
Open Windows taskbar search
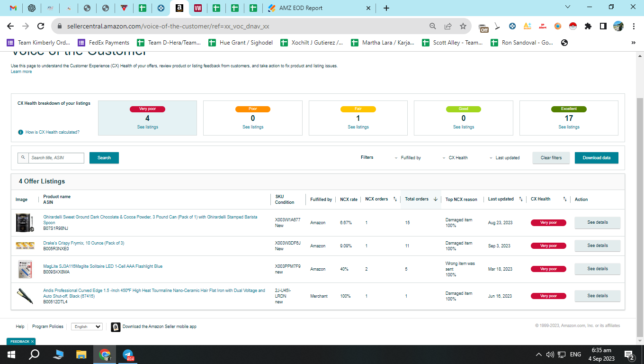pyautogui.click(x=34, y=355)
